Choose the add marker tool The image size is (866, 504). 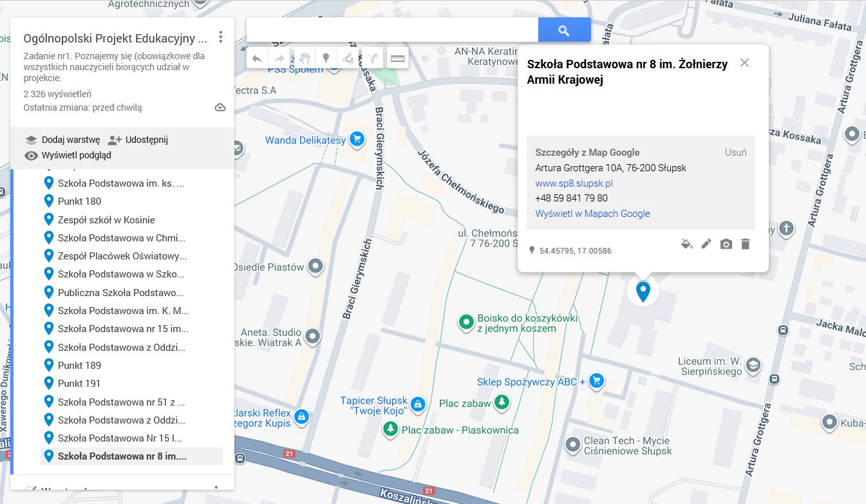point(326,59)
